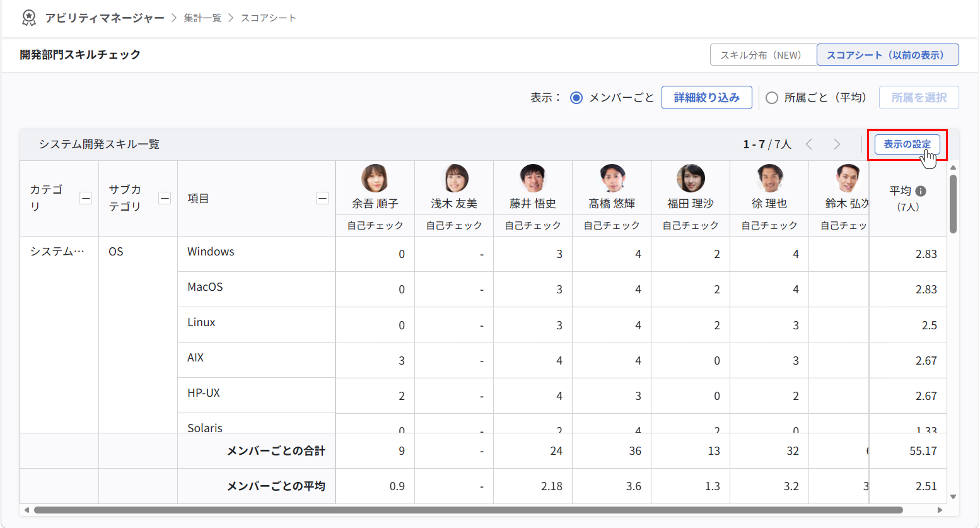Click vertical scrollbar up arrow
The width and height of the screenshot is (980, 528).
click(x=953, y=168)
